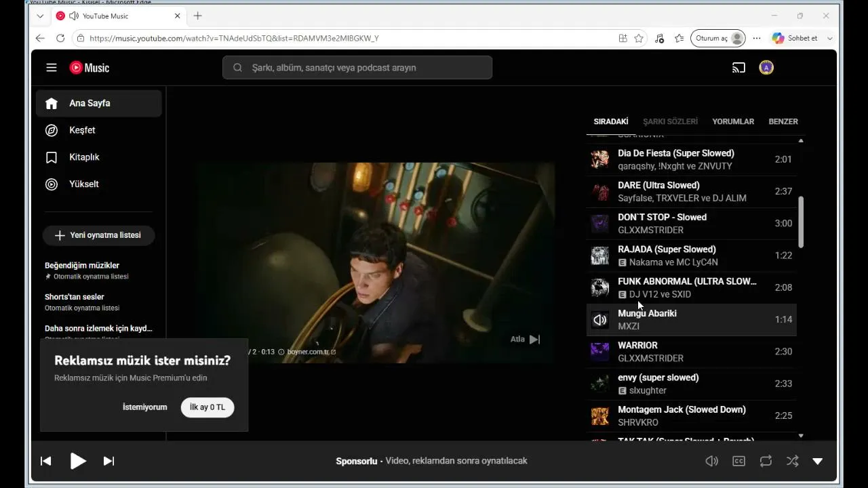This screenshot has height=488, width=868.
Task: Open the Cast to device icon
Action: pyautogui.click(x=738, y=68)
